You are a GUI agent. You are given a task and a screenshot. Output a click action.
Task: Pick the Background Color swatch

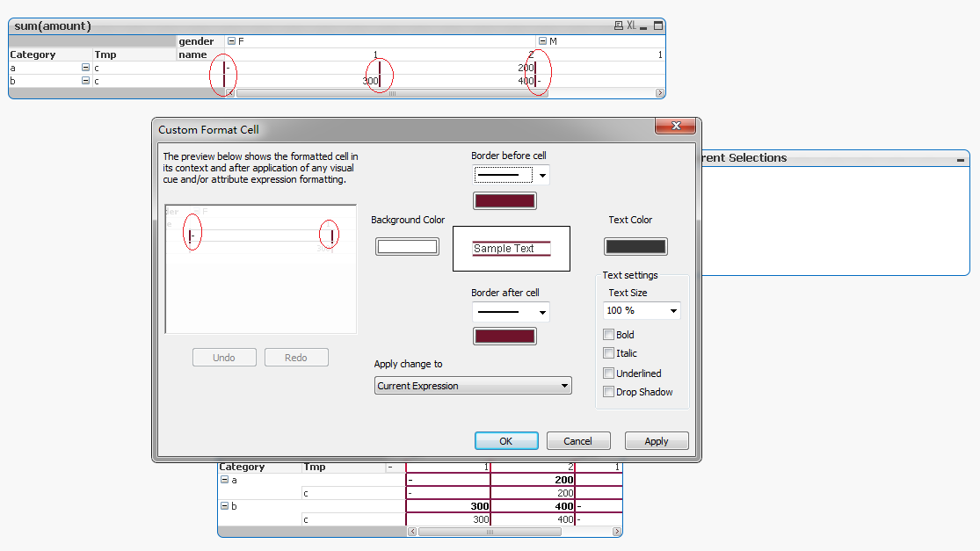(407, 247)
